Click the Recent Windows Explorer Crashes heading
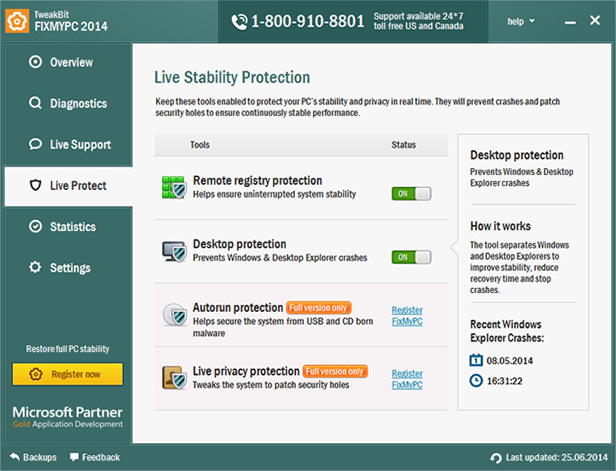 point(507,331)
